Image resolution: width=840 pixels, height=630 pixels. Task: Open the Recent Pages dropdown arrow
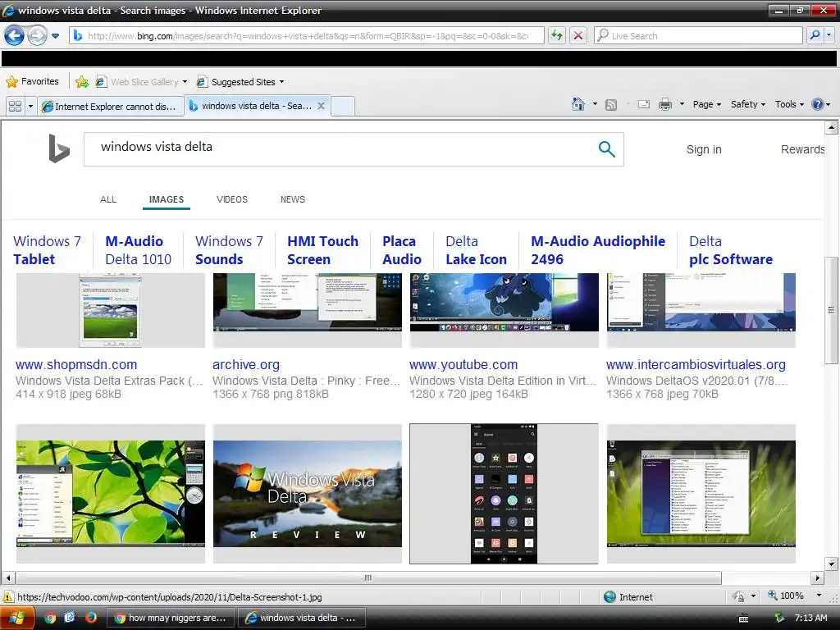[55, 36]
